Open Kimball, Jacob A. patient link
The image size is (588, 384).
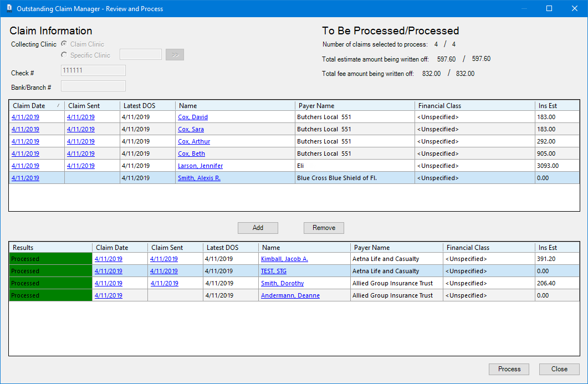pyautogui.click(x=284, y=259)
